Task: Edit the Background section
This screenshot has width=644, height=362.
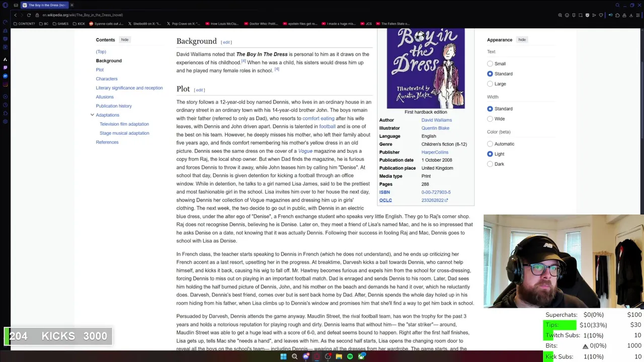Action: 226,42
